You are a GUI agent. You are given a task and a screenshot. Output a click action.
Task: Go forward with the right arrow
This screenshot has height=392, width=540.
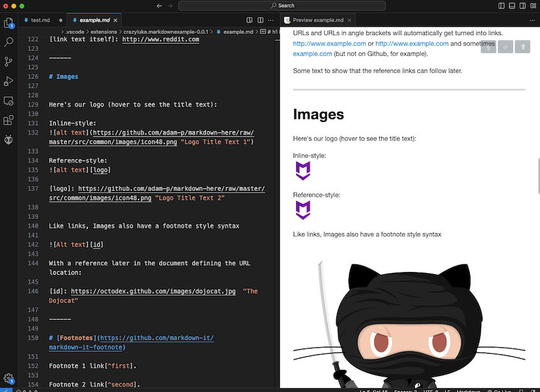click(170, 6)
